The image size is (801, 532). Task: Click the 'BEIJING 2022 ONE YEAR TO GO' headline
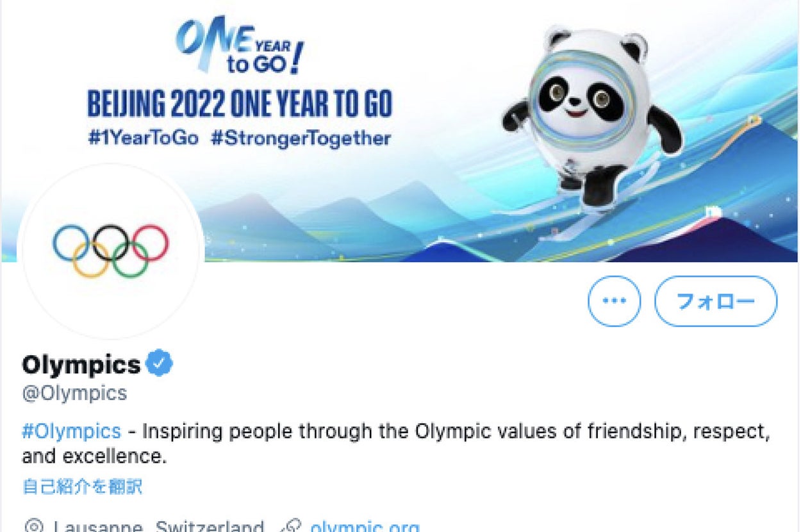pyautogui.click(x=239, y=103)
